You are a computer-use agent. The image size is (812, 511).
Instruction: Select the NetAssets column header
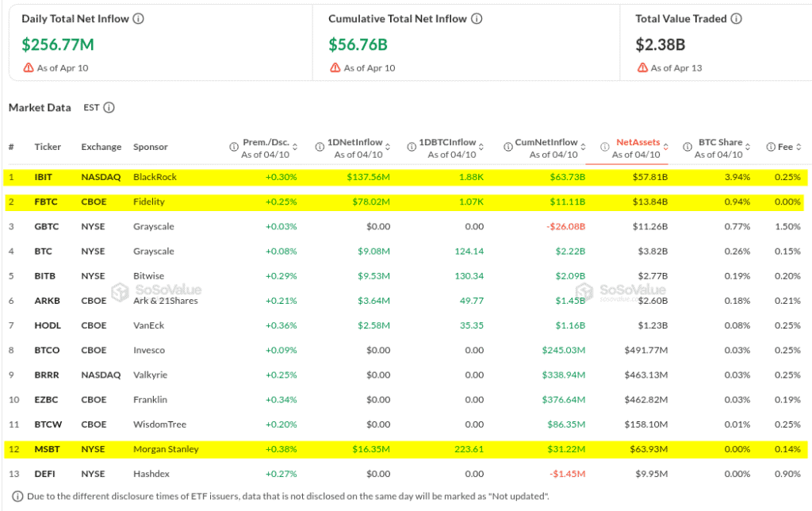point(638,143)
